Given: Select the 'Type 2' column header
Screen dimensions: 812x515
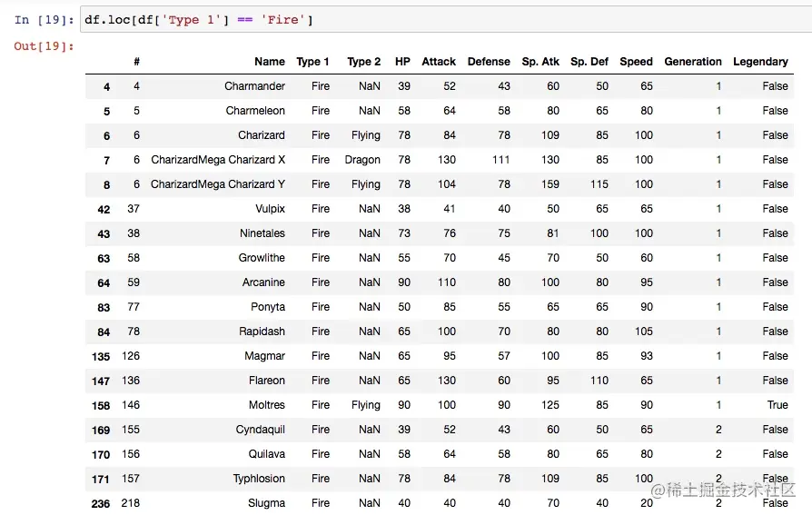Looking at the screenshot, I should [x=363, y=62].
